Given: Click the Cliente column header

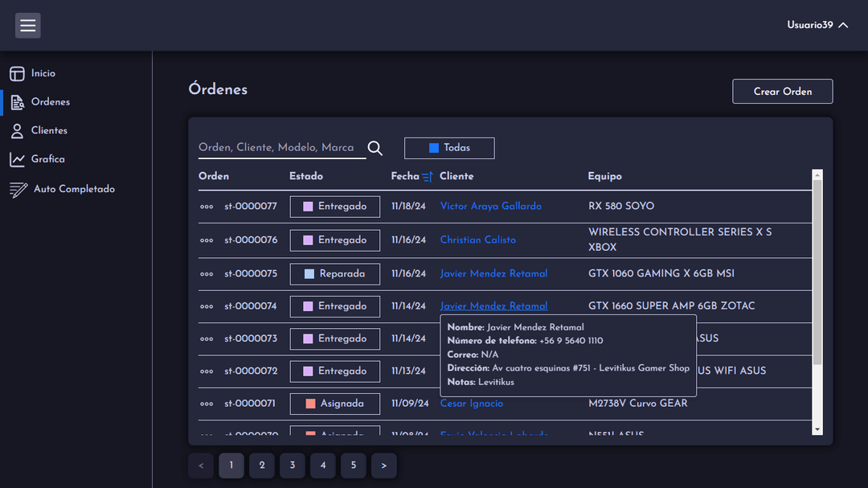Looking at the screenshot, I should coord(457,176).
